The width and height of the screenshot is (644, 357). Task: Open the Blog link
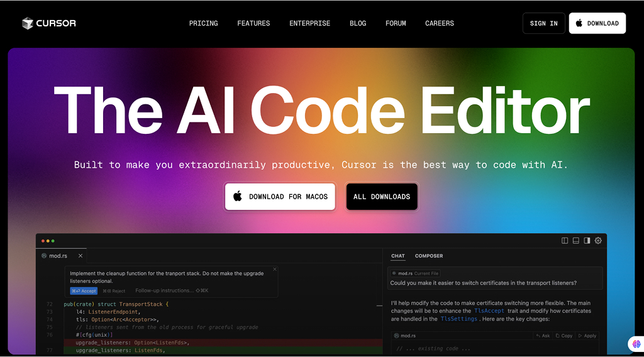click(x=358, y=23)
